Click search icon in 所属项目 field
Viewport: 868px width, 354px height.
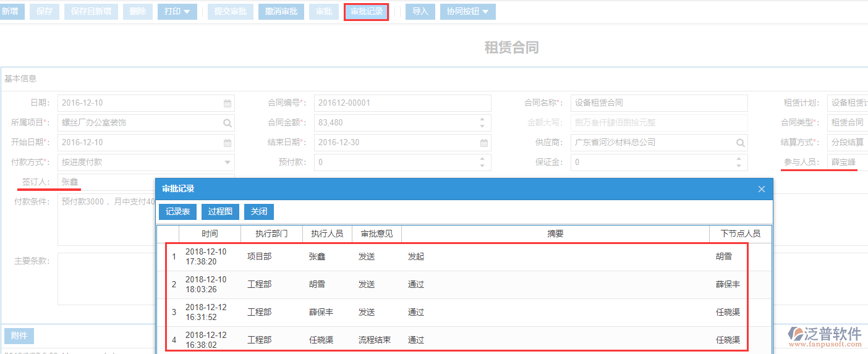228,123
